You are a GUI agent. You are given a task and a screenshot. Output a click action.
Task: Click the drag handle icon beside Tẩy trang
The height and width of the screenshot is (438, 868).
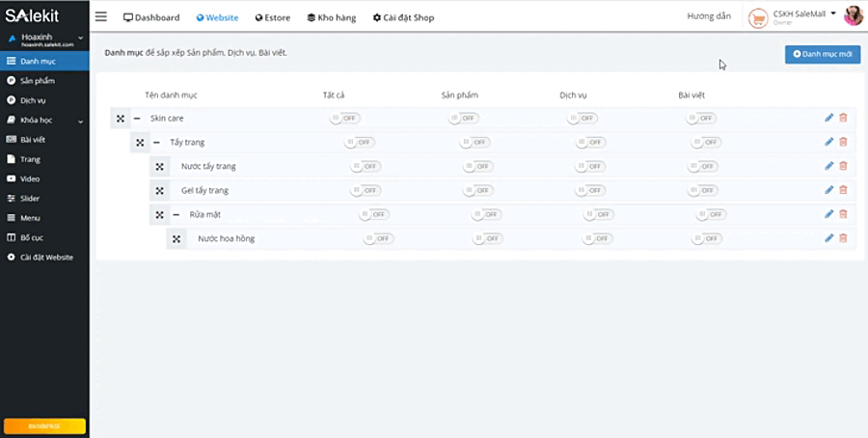[x=140, y=143]
